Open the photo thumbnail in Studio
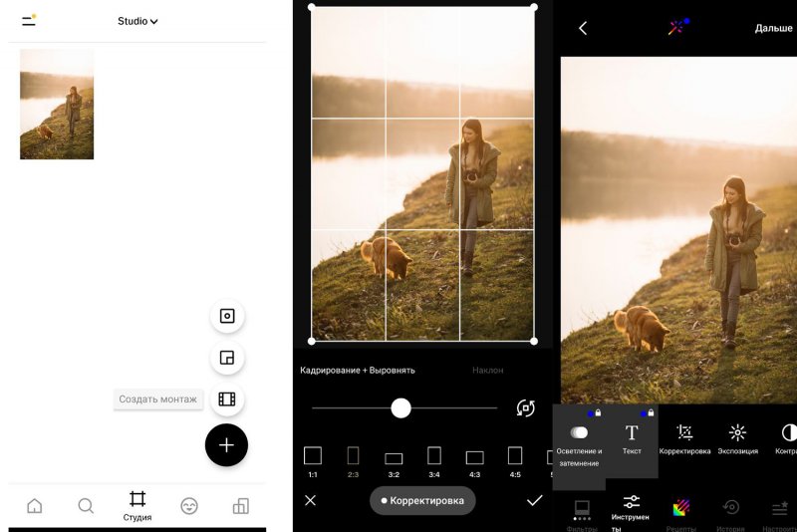 [x=57, y=105]
